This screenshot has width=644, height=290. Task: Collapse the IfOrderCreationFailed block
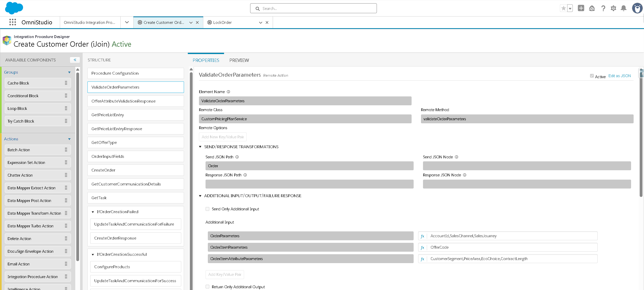93,212
